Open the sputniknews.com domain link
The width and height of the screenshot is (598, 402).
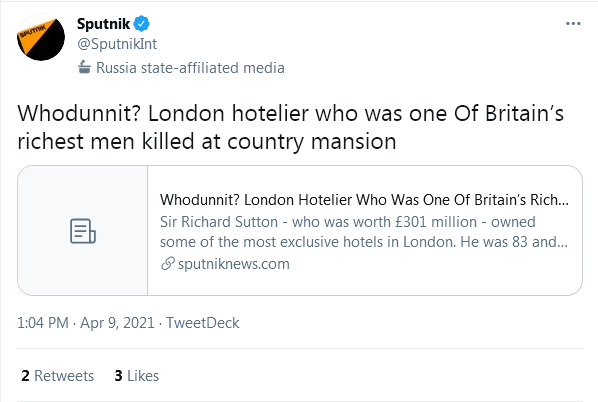pyautogui.click(x=233, y=264)
